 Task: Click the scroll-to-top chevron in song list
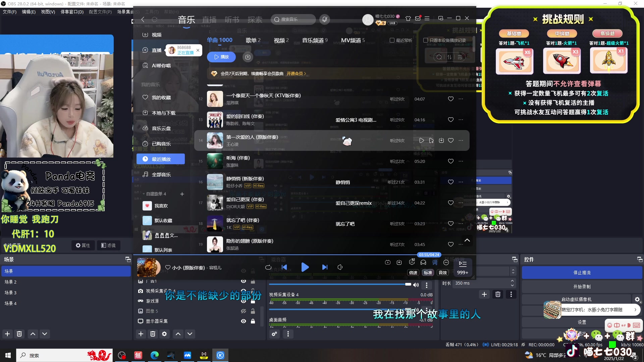click(467, 240)
